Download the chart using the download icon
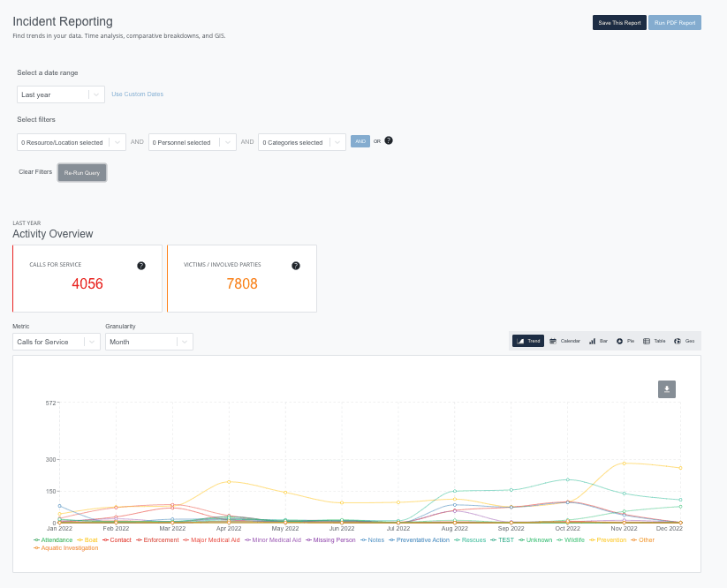The width and height of the screenshot is (727, 588). click(x=666, y=388)
